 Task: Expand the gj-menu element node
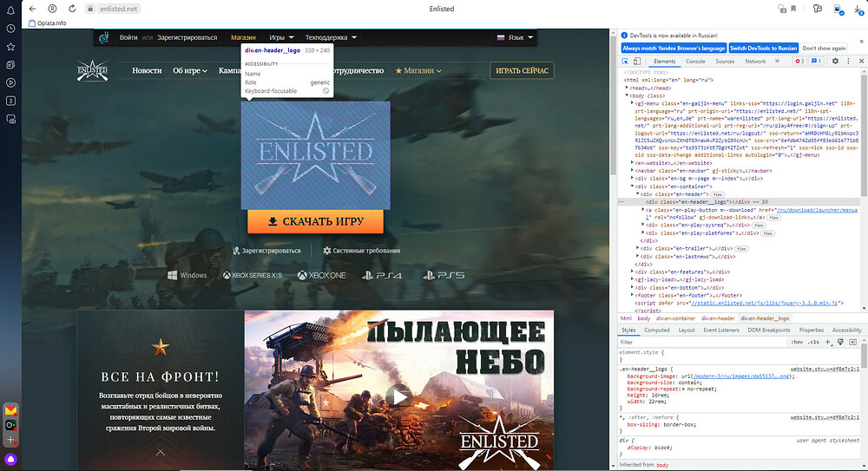click(632, 103)
